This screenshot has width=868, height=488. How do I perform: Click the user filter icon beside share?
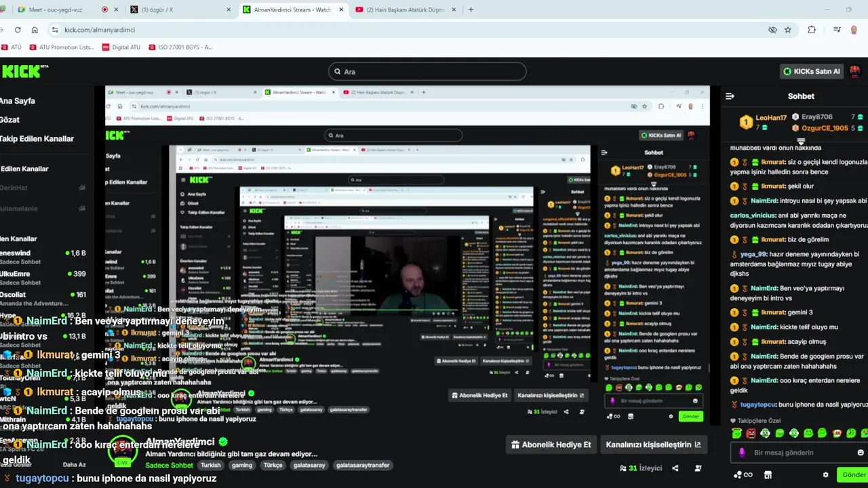click(698, 468)
